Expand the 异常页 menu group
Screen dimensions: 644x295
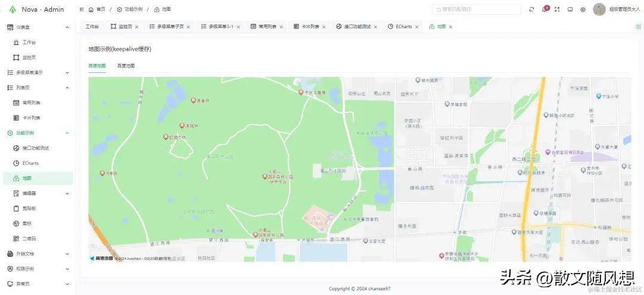tap(38, 284)
